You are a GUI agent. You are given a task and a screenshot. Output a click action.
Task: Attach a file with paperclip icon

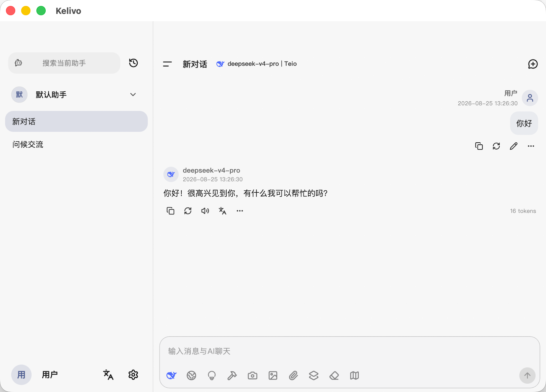coord(293,375)
